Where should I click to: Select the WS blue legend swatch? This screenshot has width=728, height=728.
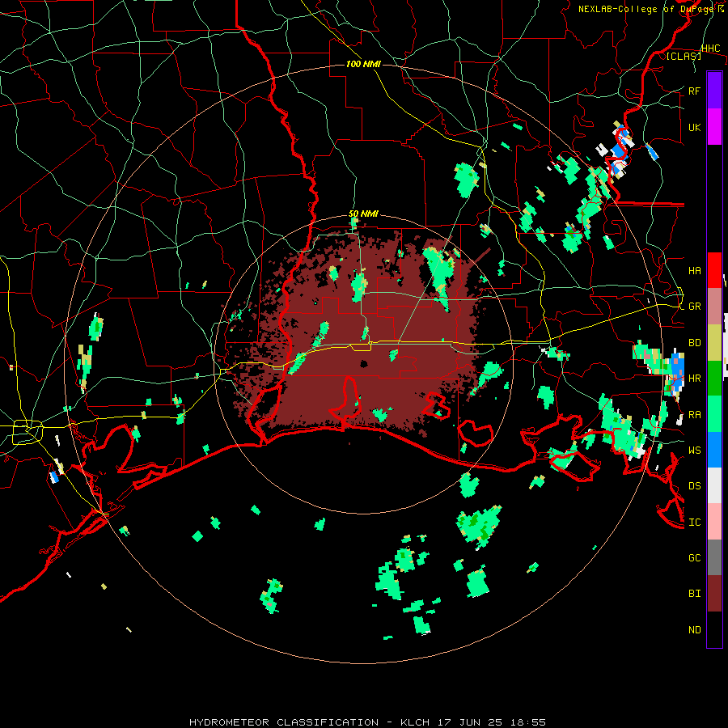coord(714,450)
